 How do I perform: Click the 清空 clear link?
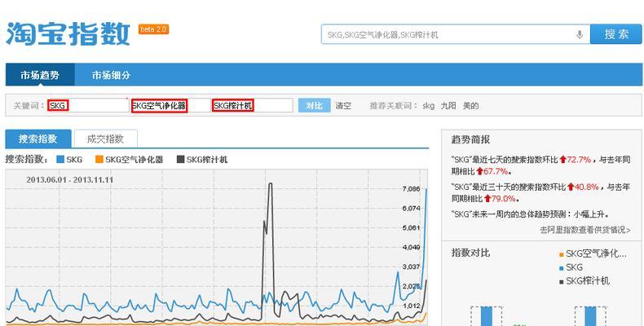pyautogui.click(x=343, y=106)
